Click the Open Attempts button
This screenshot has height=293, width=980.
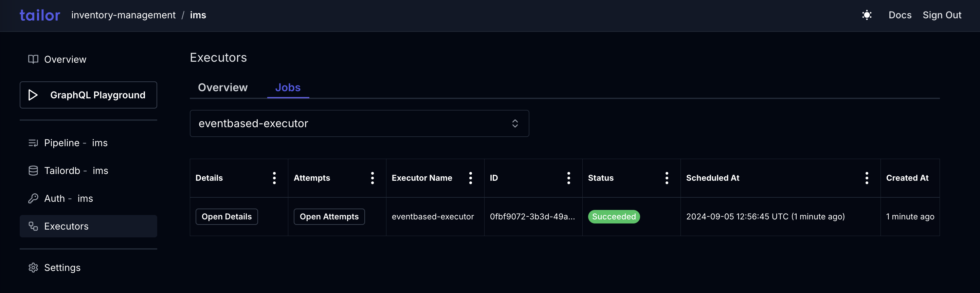tap(329, 217)
